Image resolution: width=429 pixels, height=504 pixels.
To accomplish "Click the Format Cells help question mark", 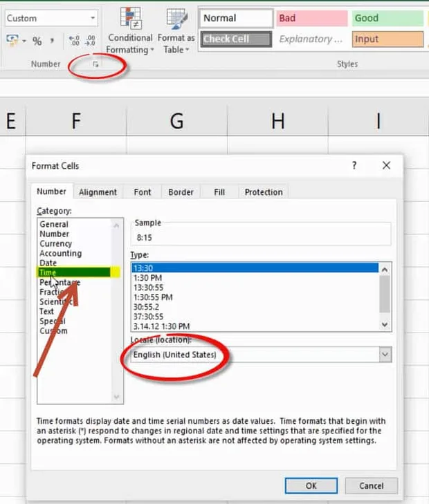I will [x=354, y=165].
